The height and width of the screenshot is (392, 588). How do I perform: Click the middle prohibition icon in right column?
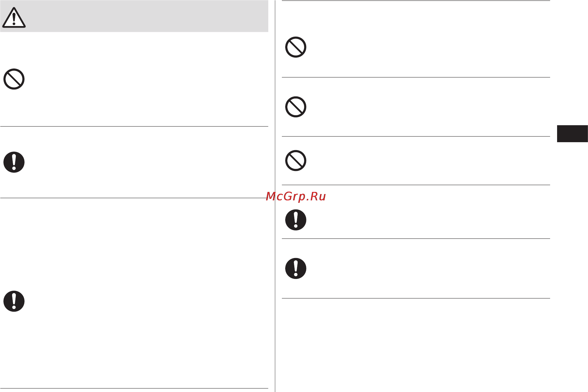click(296, 107)
